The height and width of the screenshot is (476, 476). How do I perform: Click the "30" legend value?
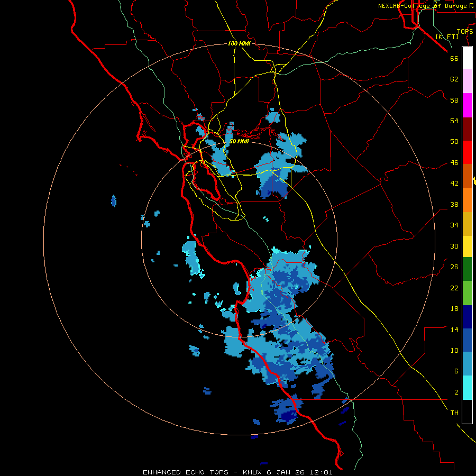pyautogui.click(x=454, y=246)
